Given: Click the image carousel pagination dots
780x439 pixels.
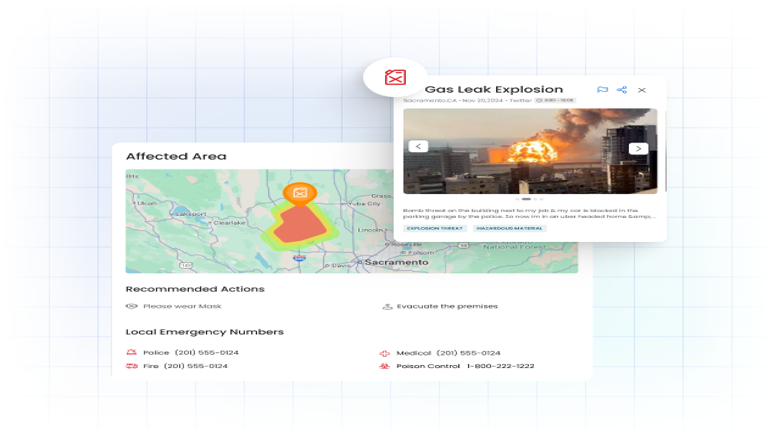Looking at the screenshot, I should point(529,199).
